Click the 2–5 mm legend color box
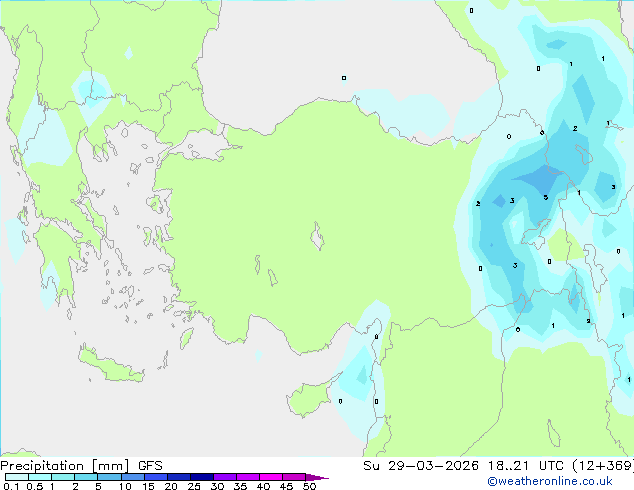 [x=86, y=477]
